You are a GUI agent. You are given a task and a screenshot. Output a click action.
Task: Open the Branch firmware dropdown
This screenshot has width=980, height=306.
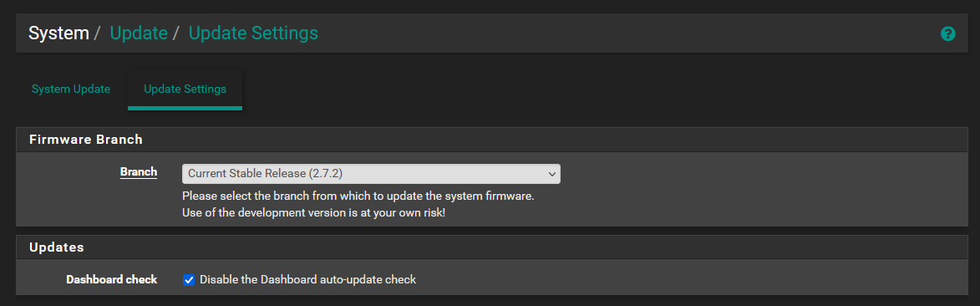[371, 173]
